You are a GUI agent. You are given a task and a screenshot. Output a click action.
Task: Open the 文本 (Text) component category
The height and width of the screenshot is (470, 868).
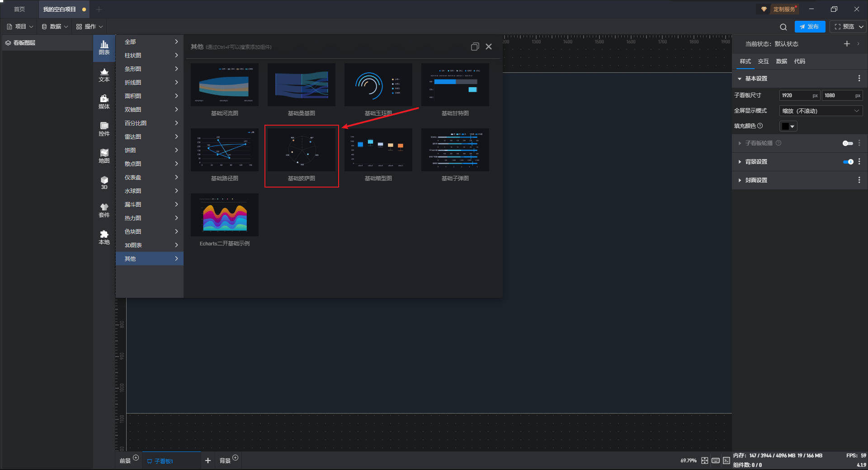pos(104,75)
